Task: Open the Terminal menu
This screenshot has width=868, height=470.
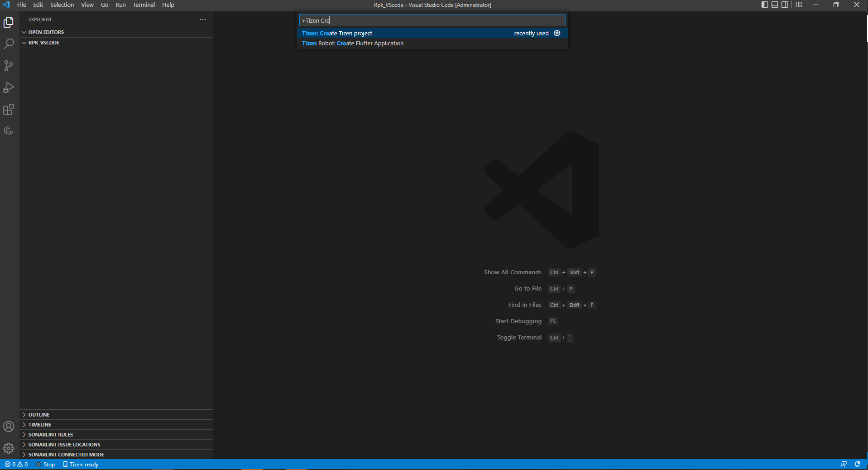Action: [143, 5]
